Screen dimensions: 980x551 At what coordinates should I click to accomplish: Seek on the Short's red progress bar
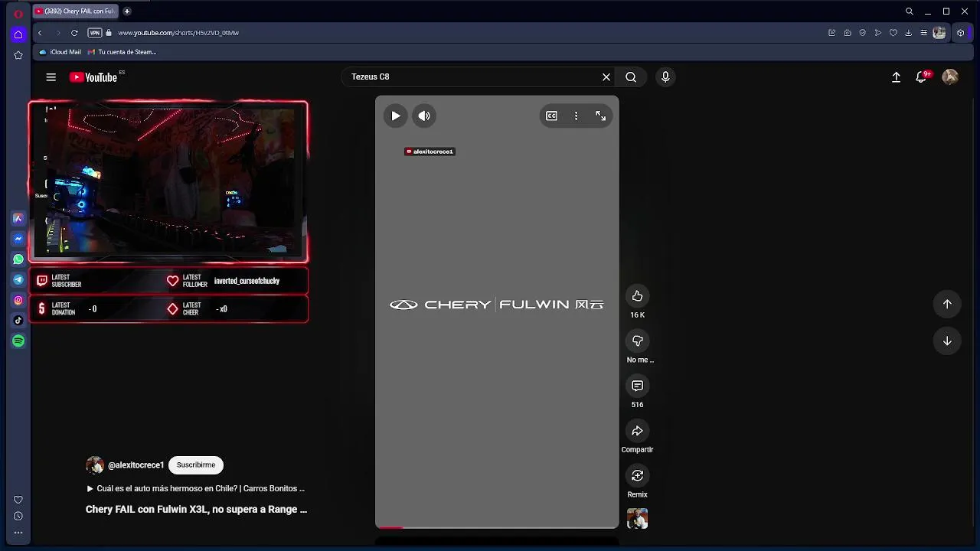[x=497, y=527]
